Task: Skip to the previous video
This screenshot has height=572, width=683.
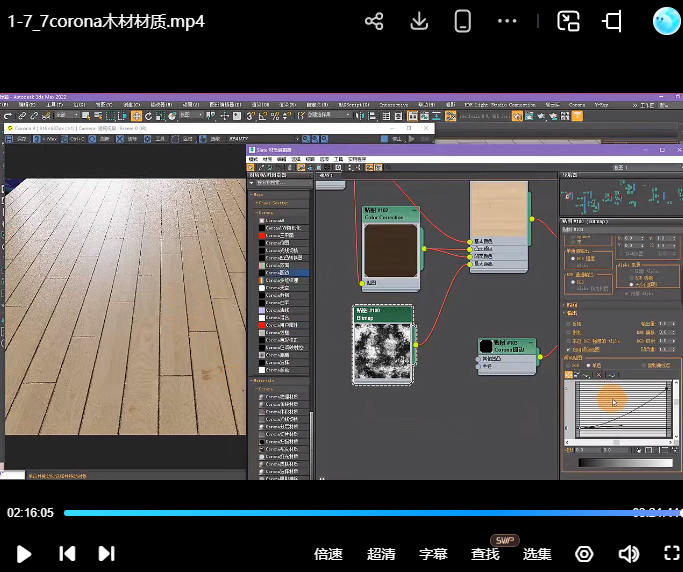Action: coord(67,553)
